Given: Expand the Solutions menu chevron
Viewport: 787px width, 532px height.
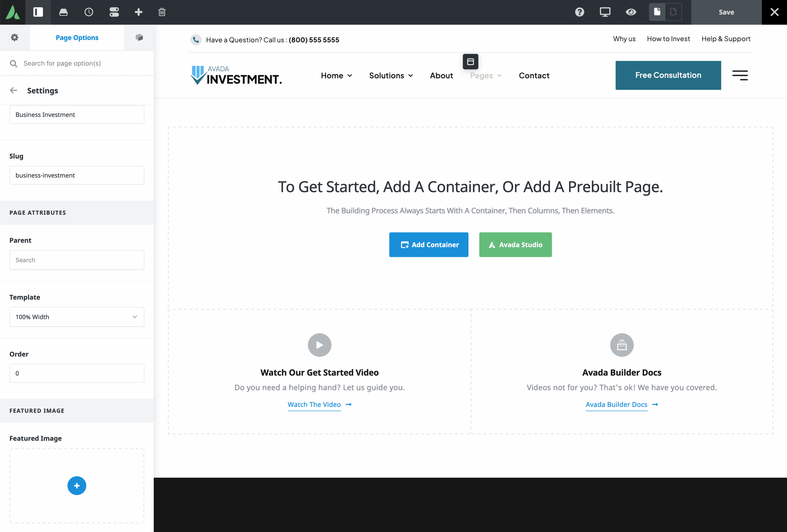Looking at the screenshot, I should [411, 76].
